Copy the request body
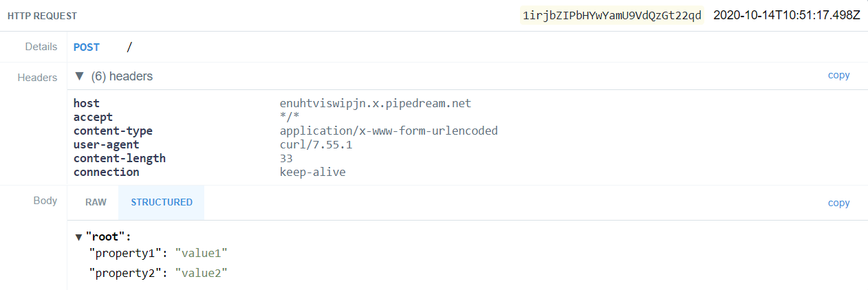Image resolution: width=868 pixels, height=290 pixels. click(x=838, y=203)
